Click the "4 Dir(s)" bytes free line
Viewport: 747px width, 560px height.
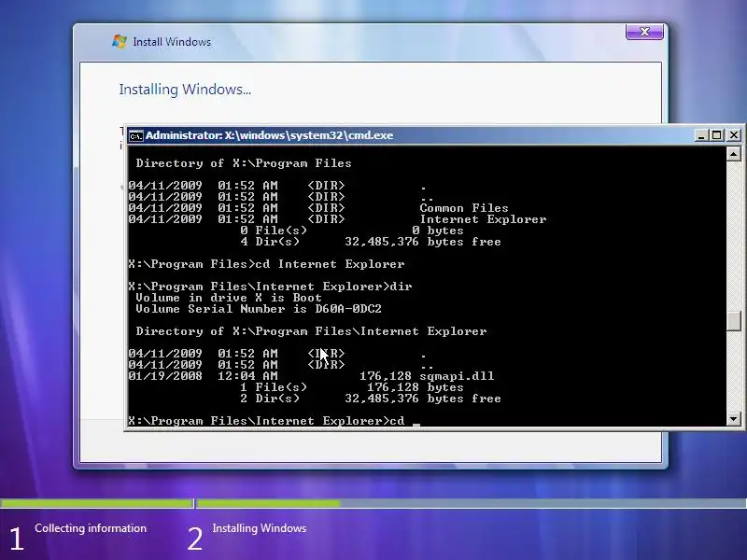370,242
